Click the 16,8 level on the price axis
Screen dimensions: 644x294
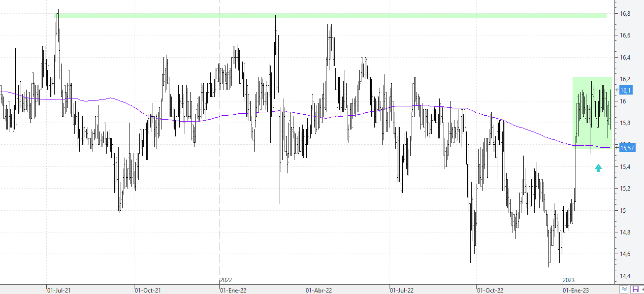pos(626,14)
